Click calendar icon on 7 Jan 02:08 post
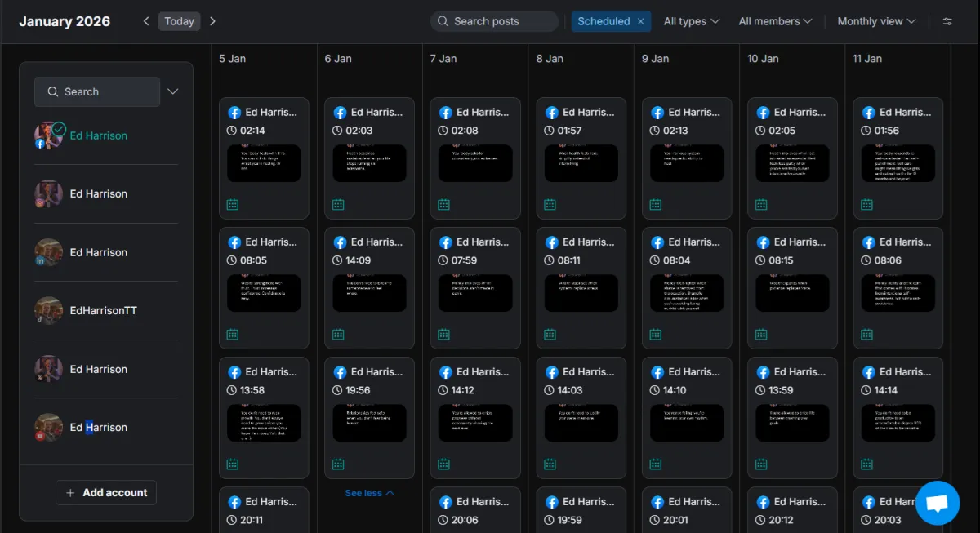This screenshot has height=533, width=980. [444, 204]
